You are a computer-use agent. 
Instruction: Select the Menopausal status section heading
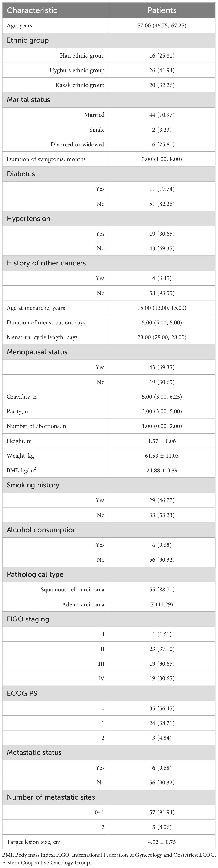[37, 352]
